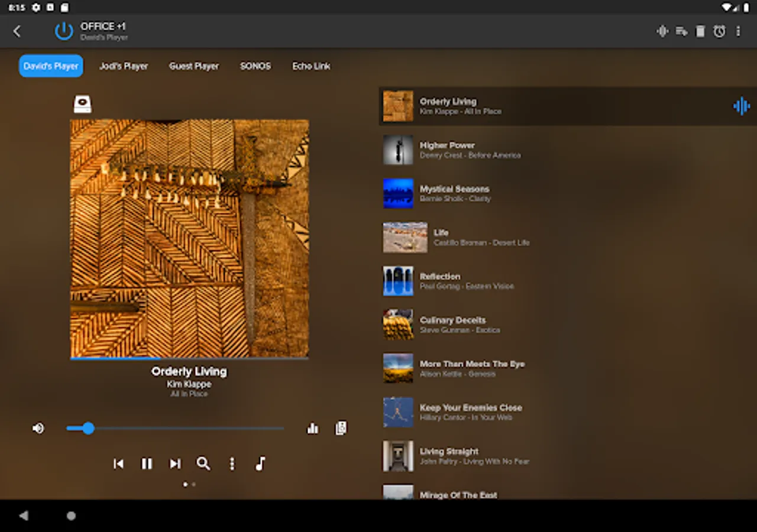Switch to the Guest Player tab
The height and width of the screenshot is (532, 757).
click(194, 66)
